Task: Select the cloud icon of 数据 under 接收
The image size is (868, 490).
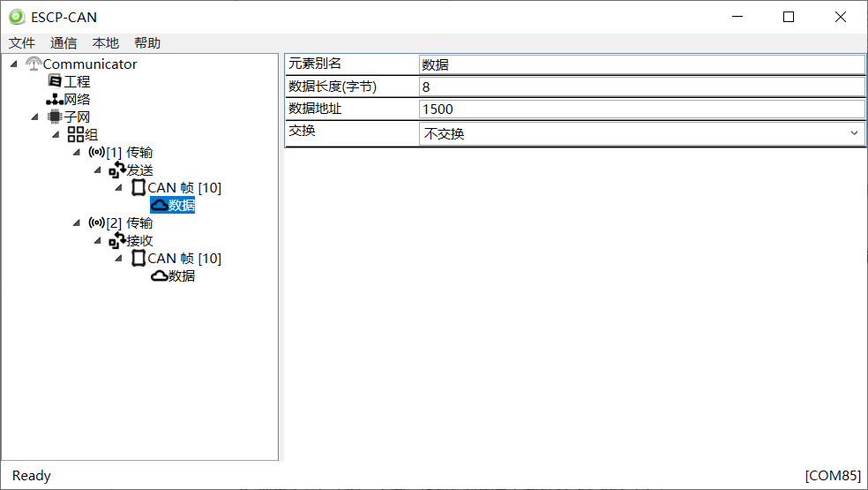Action: pos(159,275)
